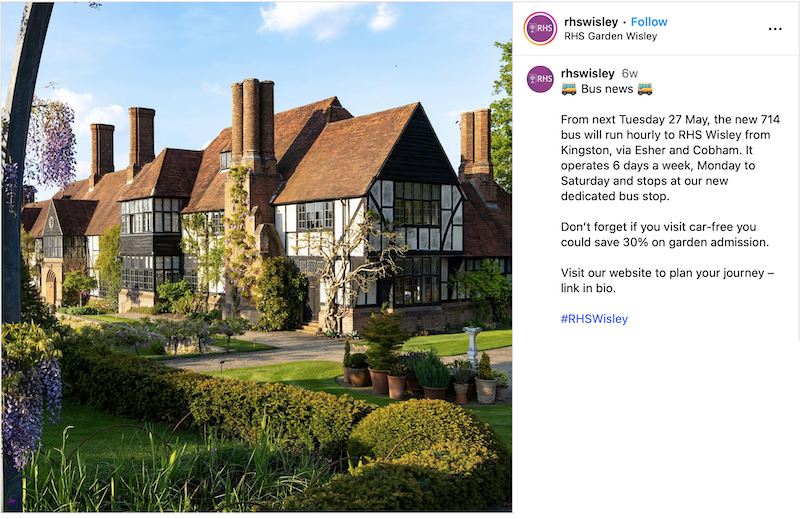Click the "Bus news" caption heading text
Image resolution: width=800 pixels, height=519 pixels.
[x=607, y=90]
